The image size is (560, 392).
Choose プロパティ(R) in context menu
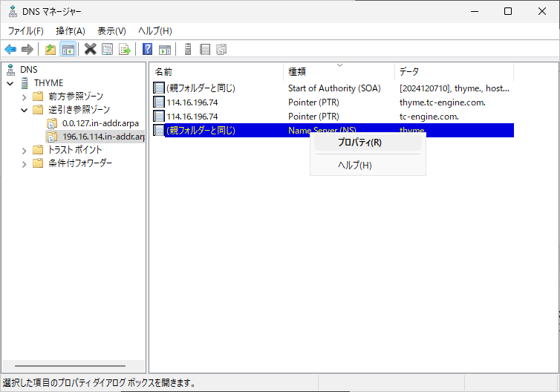[368, 143]
